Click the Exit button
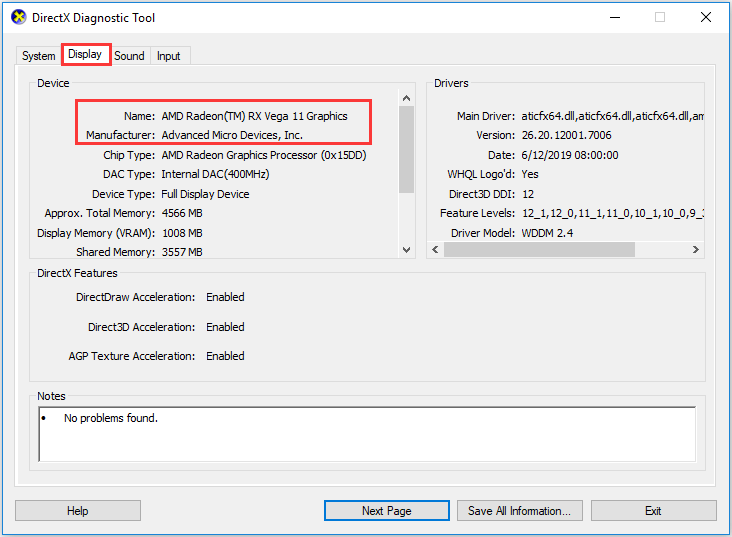The width and height of the screenshot is (732, 537). pyautogui.click(x=653, y=511)
